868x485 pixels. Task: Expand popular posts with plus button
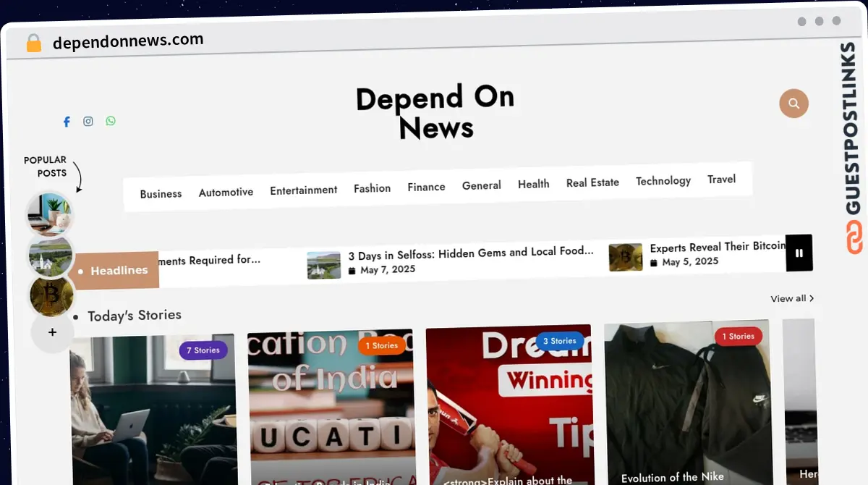point(52,333)
